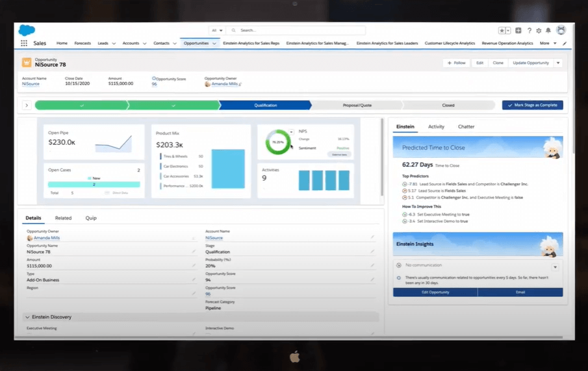Open the favorites list dropdown arrow
Screen dimensions: 588x371
(508, 31)
